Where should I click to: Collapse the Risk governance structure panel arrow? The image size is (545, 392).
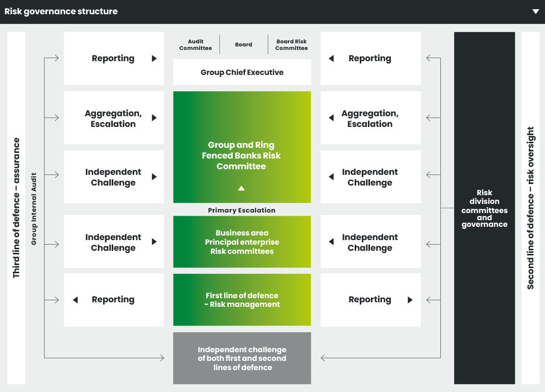pos(535,12)
